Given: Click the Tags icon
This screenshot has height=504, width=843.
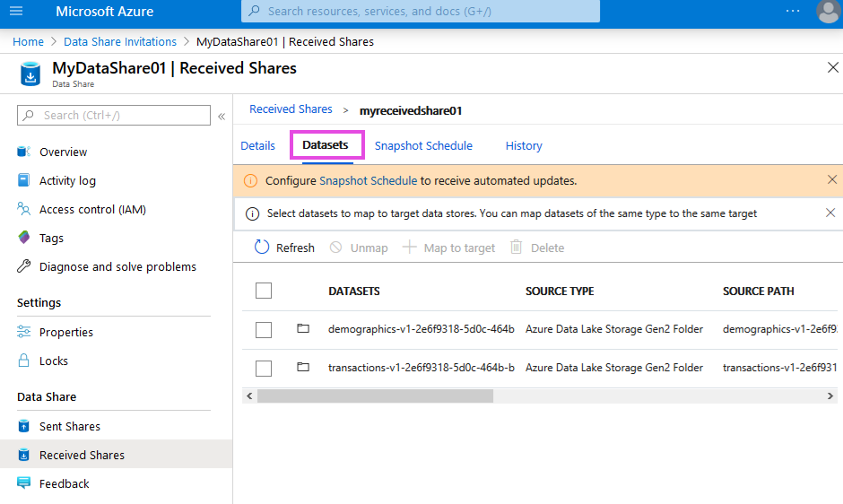Looking at the screenshot, I should coord(23,238).
